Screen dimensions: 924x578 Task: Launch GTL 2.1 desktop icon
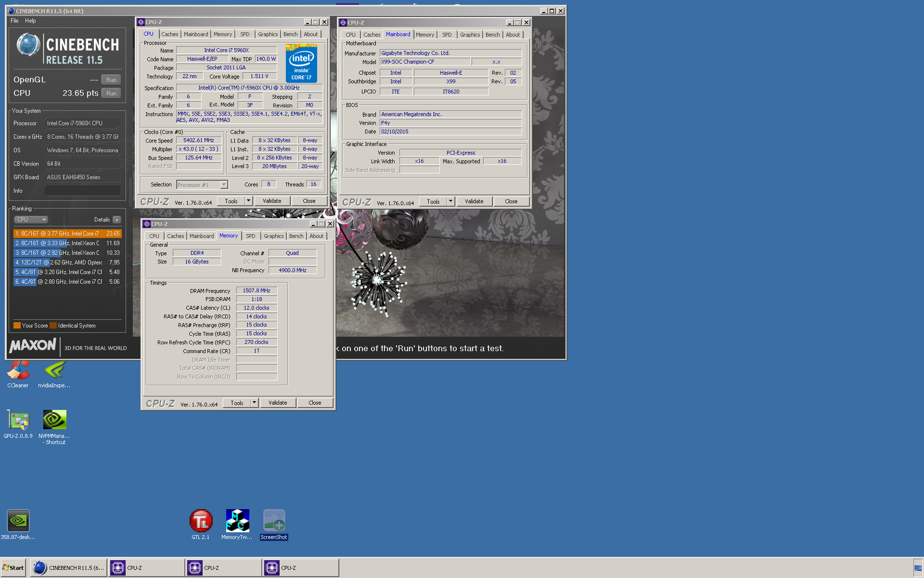point(201,525)
